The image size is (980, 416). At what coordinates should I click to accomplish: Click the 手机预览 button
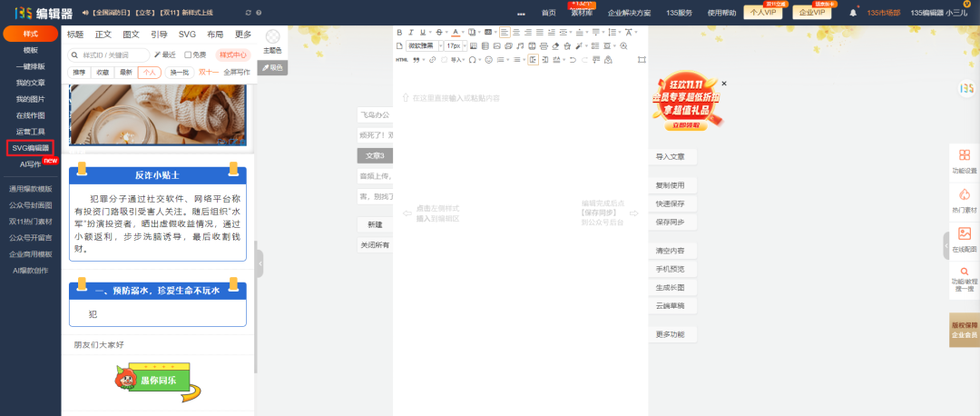(671, 269)
